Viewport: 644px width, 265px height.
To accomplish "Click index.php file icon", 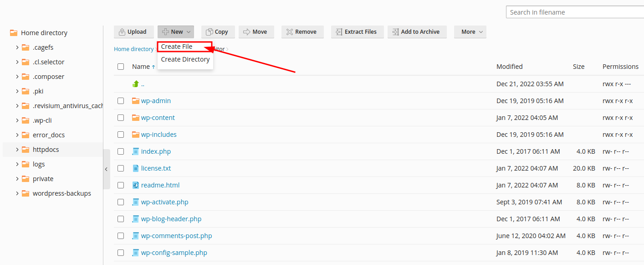I will [x=135, y=151].
